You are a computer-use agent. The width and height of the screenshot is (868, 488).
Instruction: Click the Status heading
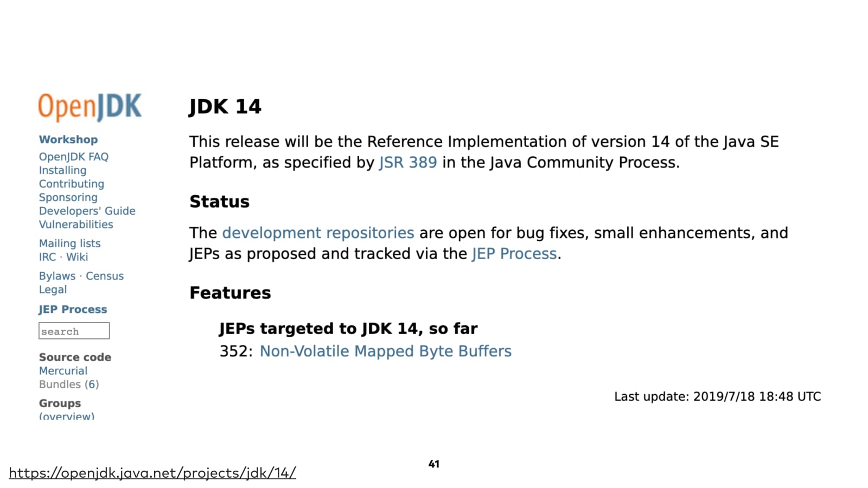[x=219, y=202]
